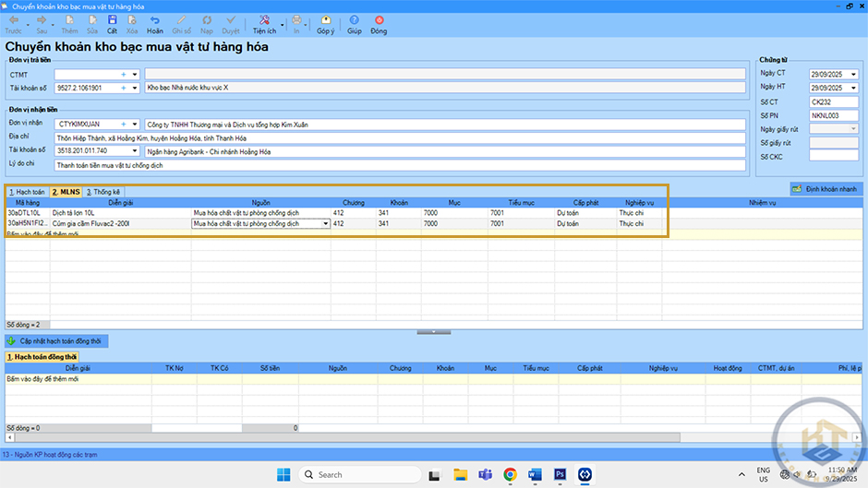This screenshot has width=868, height=488.
Task: Switch to the 3. Thống kê tab
Action: click(x=102, y=192)
